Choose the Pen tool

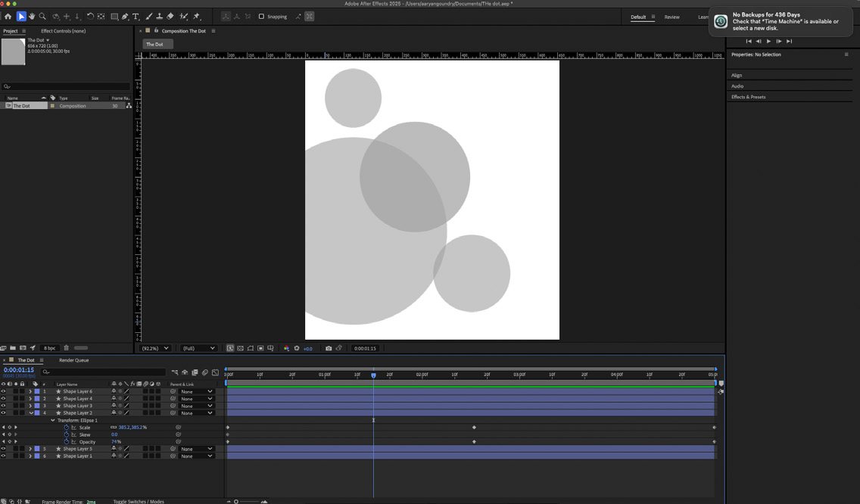pyautogui.click(x=126, y=17)
